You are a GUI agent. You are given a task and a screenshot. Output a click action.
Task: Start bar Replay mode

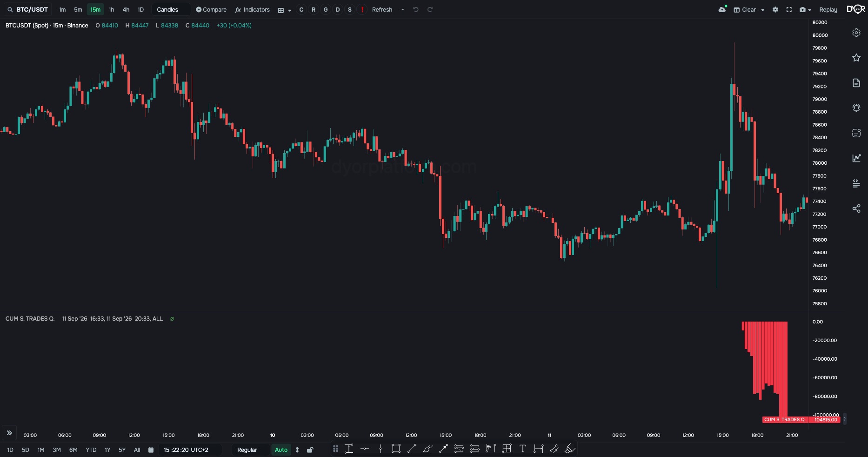[828, 10]
